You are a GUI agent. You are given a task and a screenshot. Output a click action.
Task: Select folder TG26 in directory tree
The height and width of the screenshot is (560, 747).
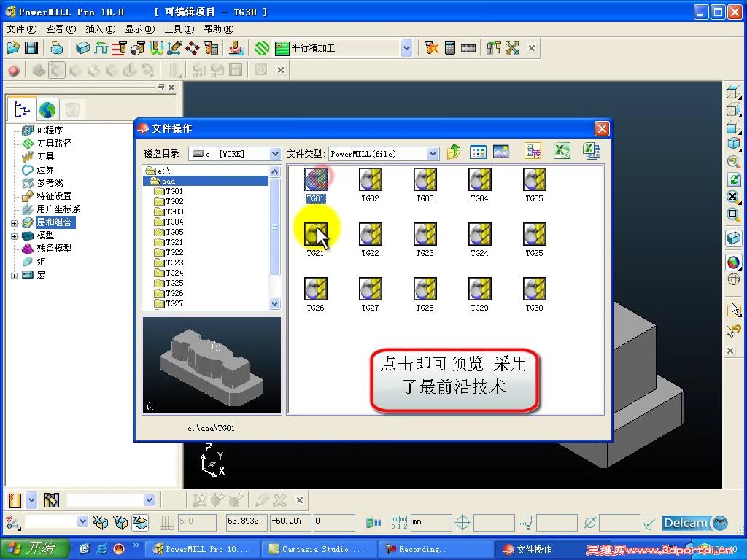click(174, 293)
